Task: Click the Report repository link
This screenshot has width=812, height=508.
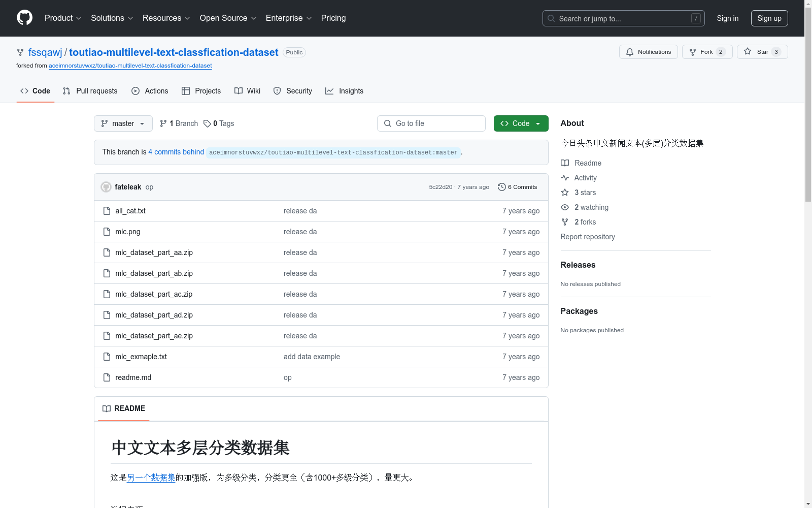Action: (588, 237)
